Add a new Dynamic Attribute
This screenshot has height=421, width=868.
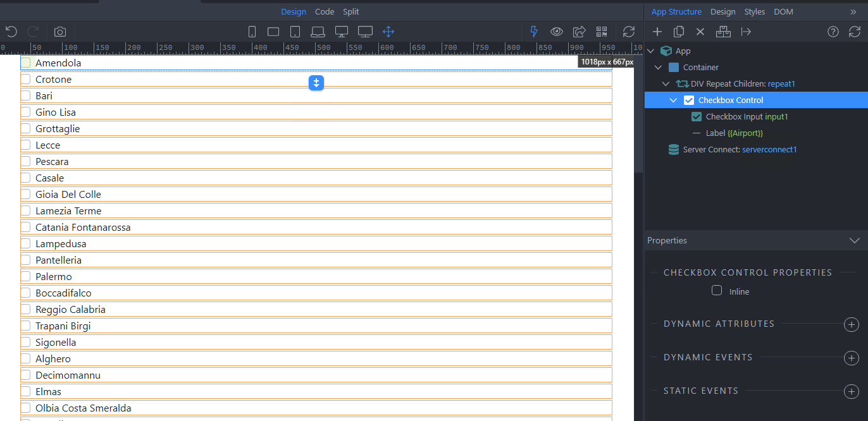pyautogui.click(x=852, y=325)
